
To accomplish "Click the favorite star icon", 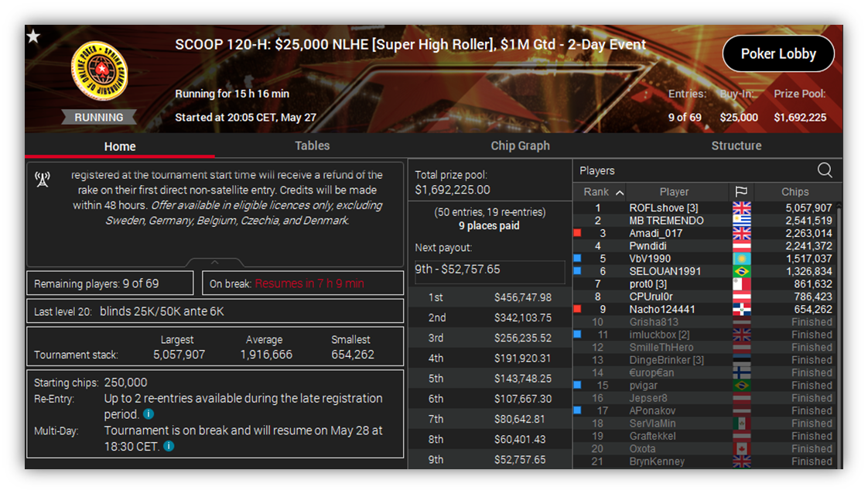I will (34, 36).
